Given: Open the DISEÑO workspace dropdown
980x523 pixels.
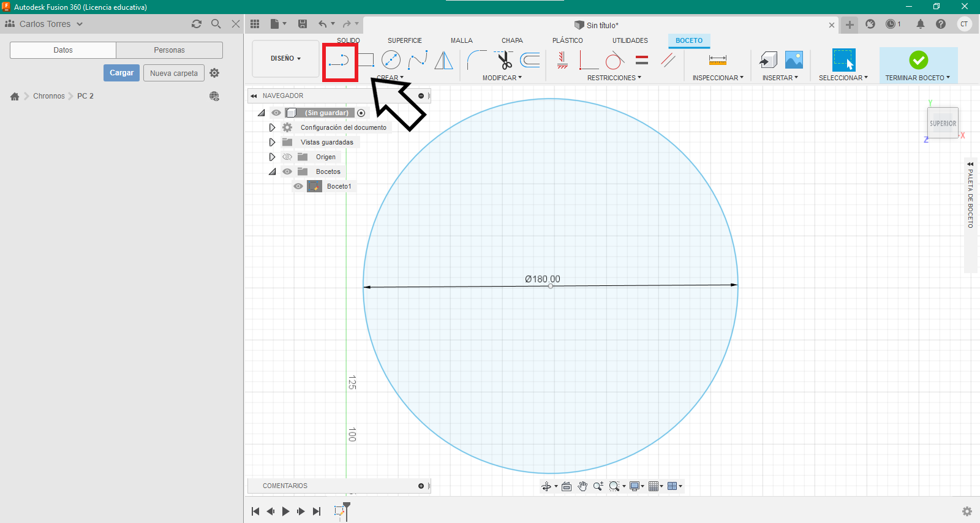Looking at the screenshot, I should tap(285, 59).
